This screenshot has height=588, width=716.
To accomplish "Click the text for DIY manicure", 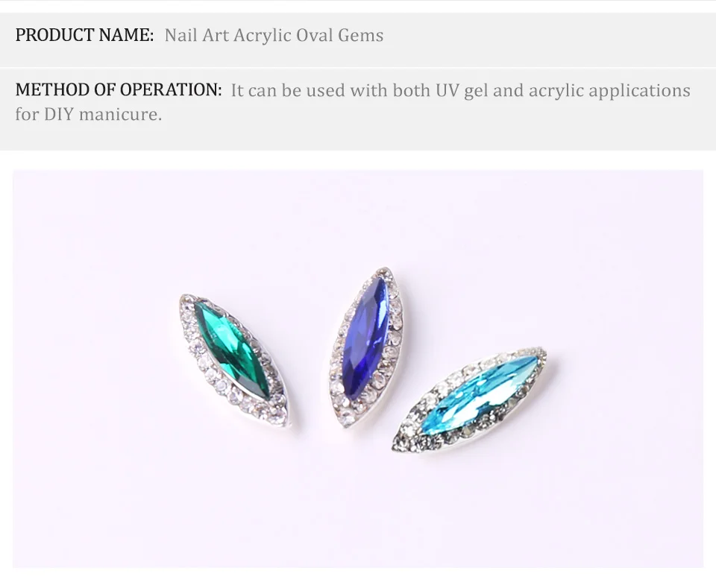I will coord(89,114).
